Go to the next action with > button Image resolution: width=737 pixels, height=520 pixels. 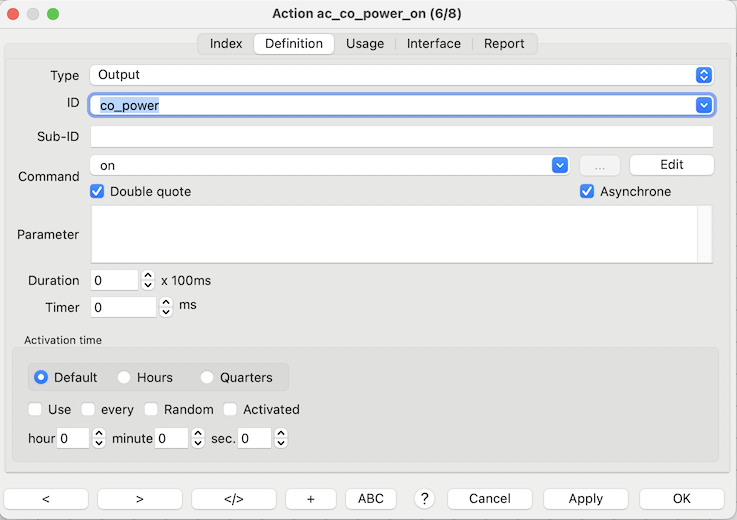click(x=139, y=499)
